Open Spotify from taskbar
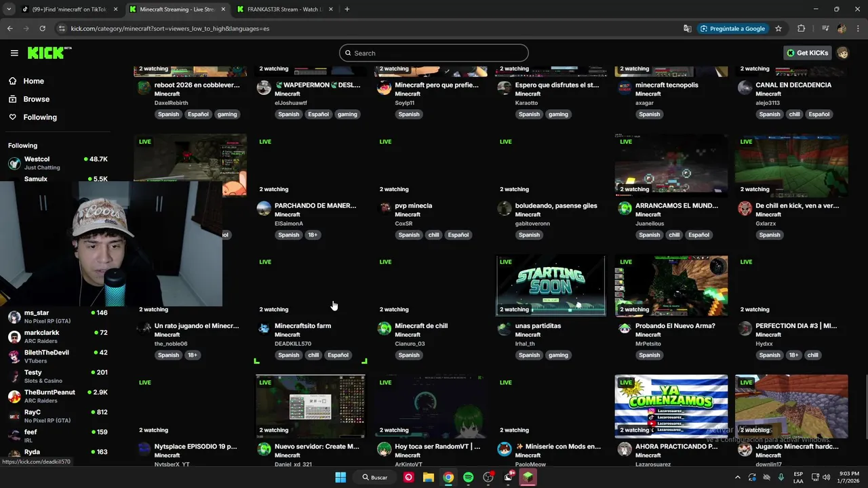 tap(468, 477)
